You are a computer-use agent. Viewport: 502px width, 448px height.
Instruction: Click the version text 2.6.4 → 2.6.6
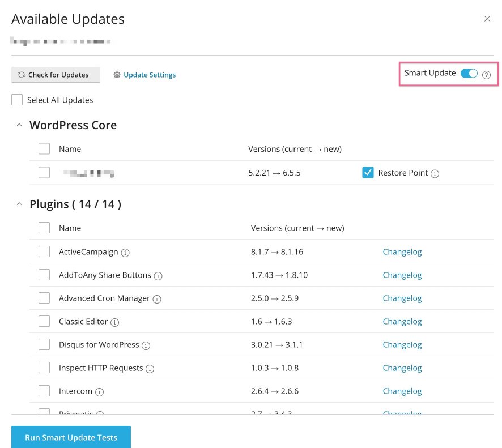coord(275,391)
